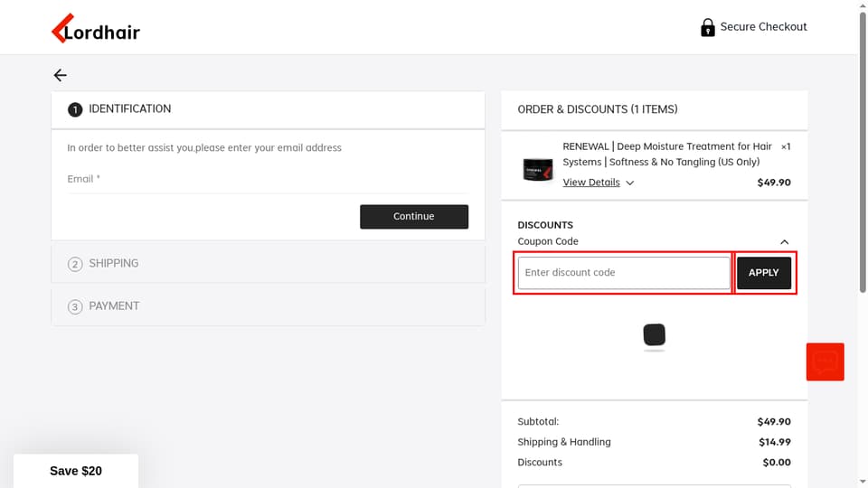Click the Subtotal $49.90 amount
The image size is (868, 488).
tap(774, 422)
